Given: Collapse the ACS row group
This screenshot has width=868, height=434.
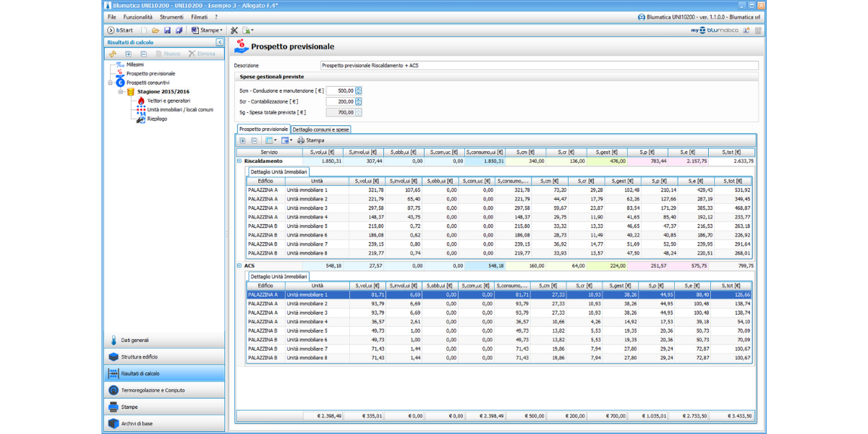Looking at the screenshot, I should tap(239, 265).
